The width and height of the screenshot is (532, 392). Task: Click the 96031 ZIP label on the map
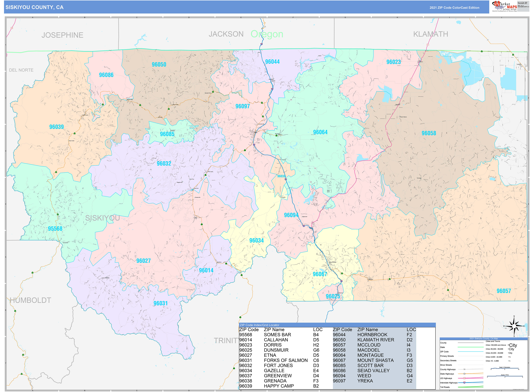pos(161,303)
